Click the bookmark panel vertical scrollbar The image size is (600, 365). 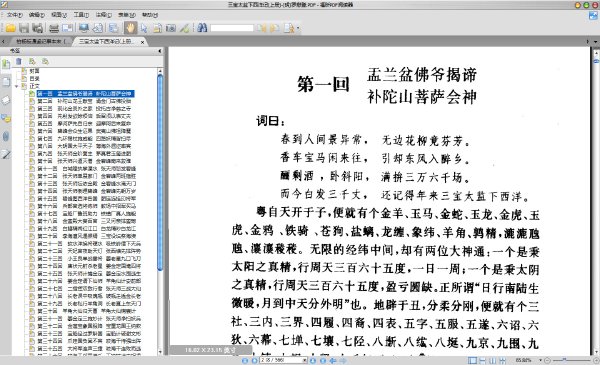160,172
